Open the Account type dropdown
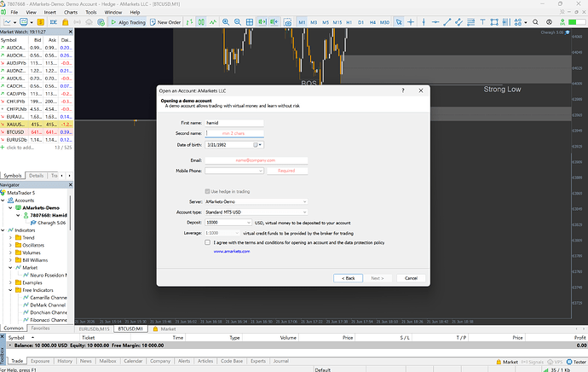The image size is (588, 372). tap(257, 212)
